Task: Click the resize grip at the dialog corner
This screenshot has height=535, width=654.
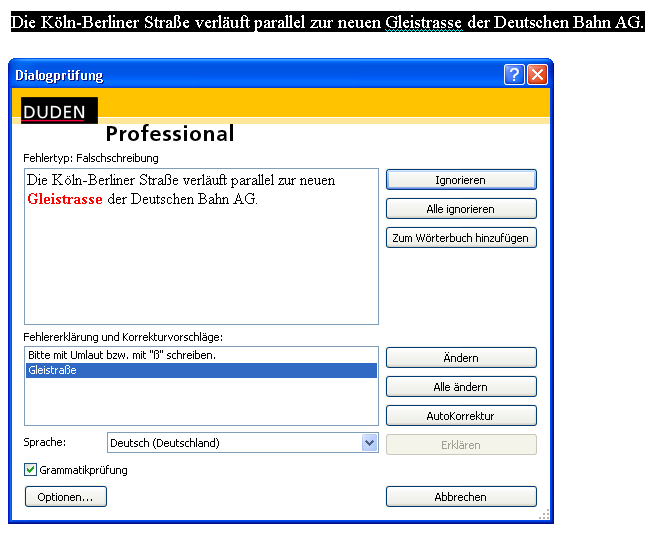Action: pyautogui.click(x=545, y=516)
